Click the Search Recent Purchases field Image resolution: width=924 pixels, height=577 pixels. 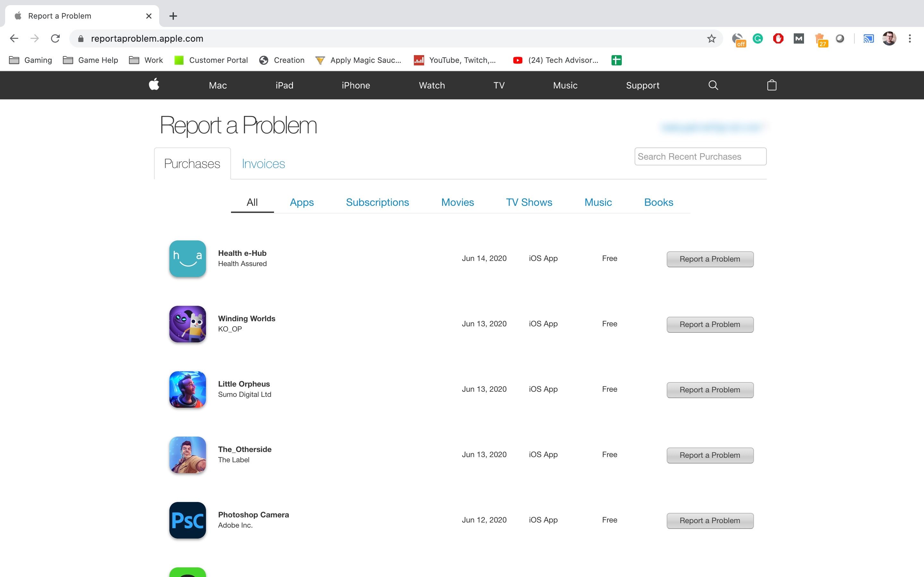coord(700,156)
